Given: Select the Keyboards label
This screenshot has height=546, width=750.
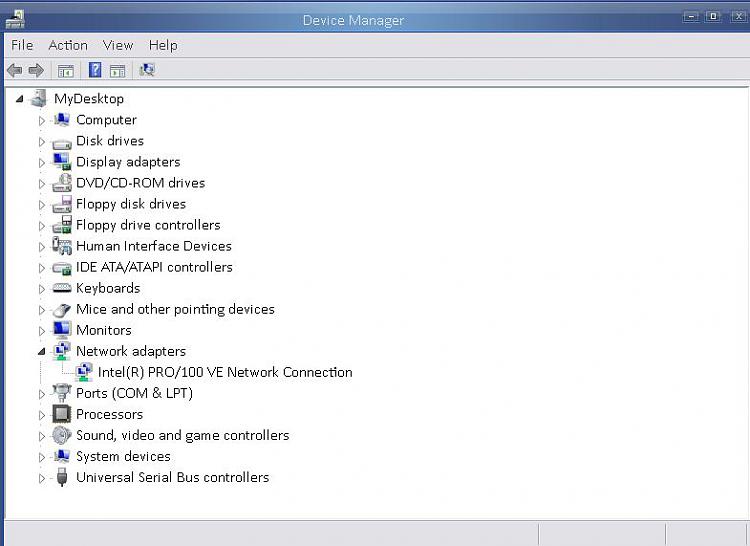Looking at the screenshot, I should point(108,288).
